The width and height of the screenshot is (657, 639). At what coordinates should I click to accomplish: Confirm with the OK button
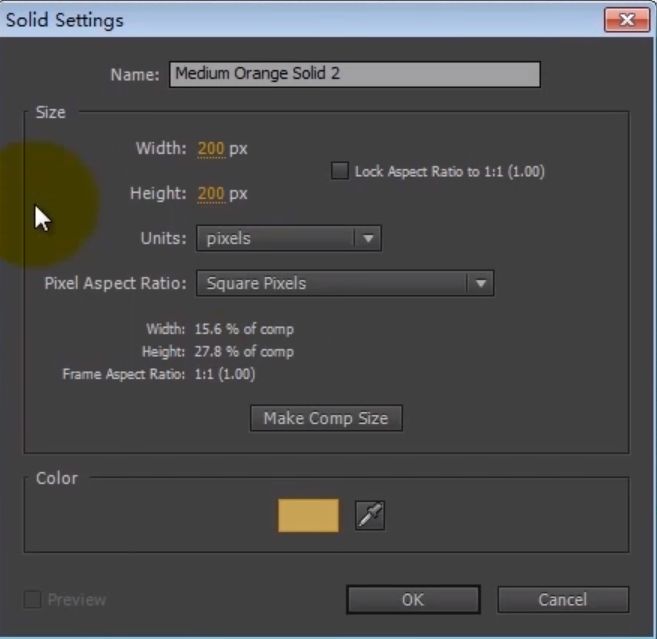tap(413, 600)
